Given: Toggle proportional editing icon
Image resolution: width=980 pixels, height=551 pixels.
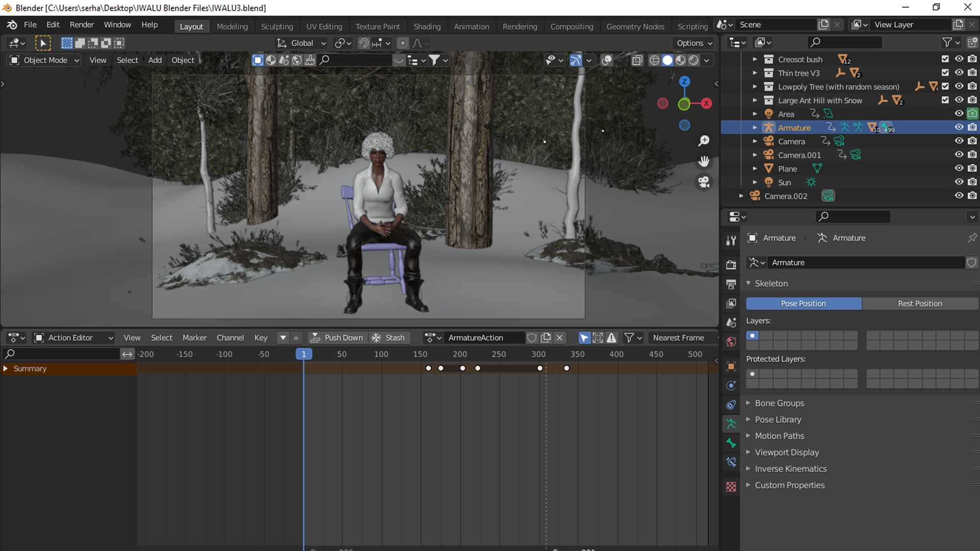Looking at the screenshot, I should [403, 43].
